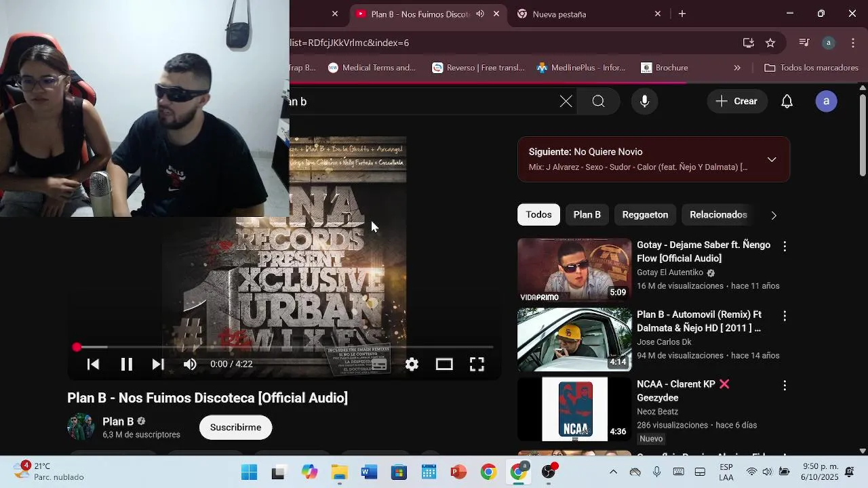Click the red progress bar scrubber
This screenshot has width=868, height=488.
click(77, 347)
